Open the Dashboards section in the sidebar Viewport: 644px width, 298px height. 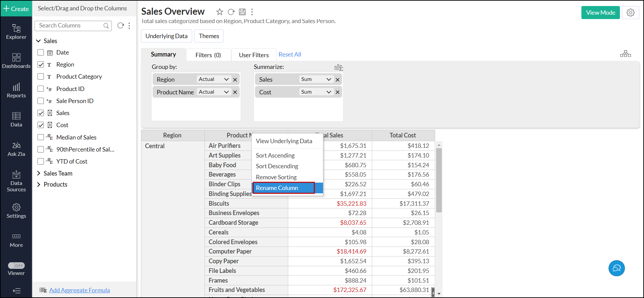coord(16,61)
